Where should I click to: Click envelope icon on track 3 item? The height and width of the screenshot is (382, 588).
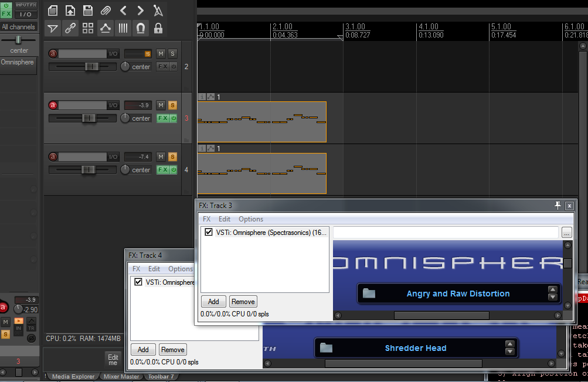point(210,97)
